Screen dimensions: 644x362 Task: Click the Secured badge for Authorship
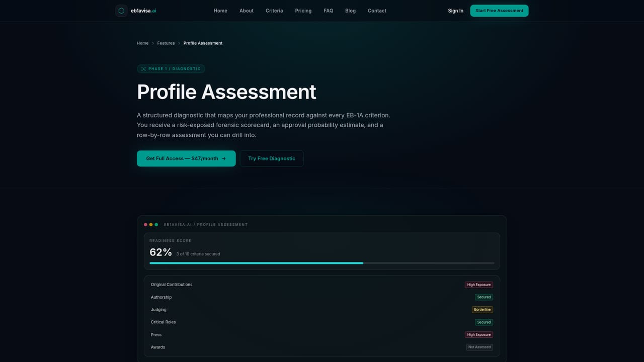point(484,297)
